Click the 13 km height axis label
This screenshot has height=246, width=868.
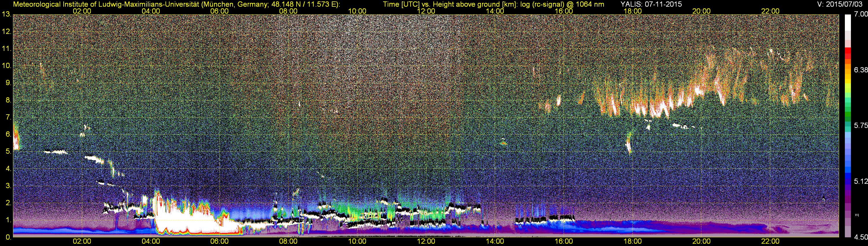point(6,14)
